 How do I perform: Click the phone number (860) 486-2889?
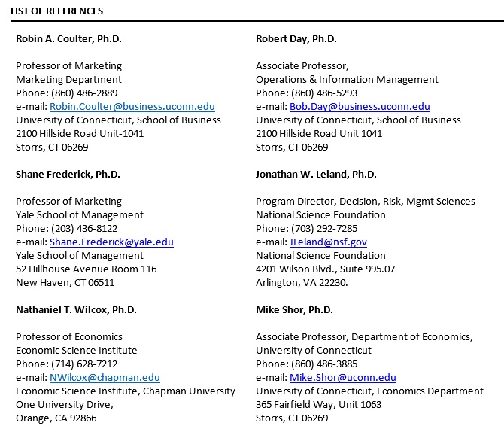point(84,93)
